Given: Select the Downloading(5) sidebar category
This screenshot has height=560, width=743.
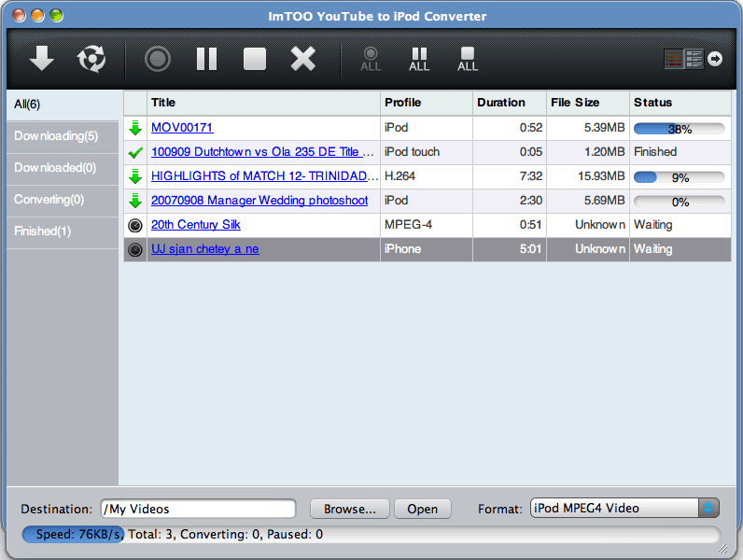Looking at the screenshot, I should 63,136.
